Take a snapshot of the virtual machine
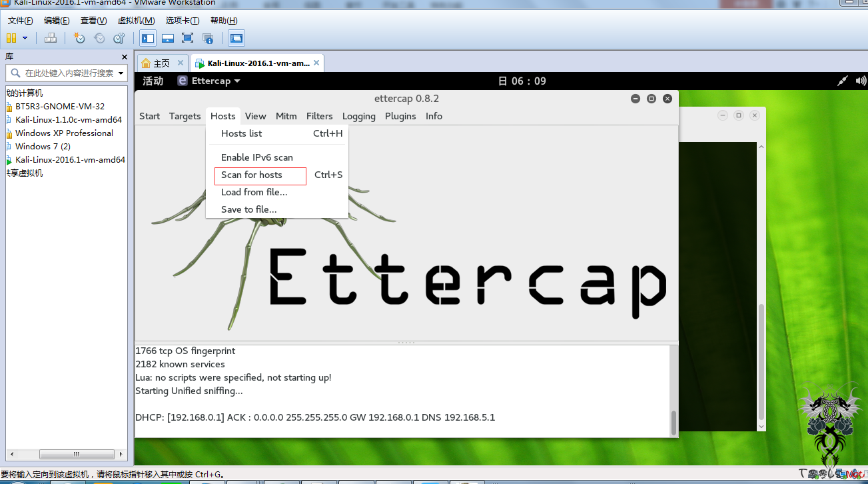 coord(79,38)
